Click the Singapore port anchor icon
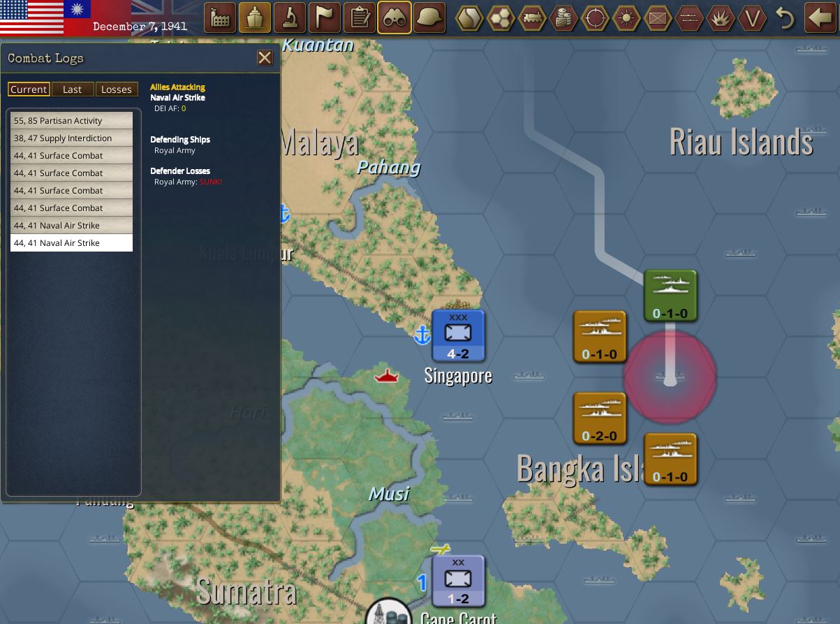Screen dimensions: 840x624 [422, 335]
